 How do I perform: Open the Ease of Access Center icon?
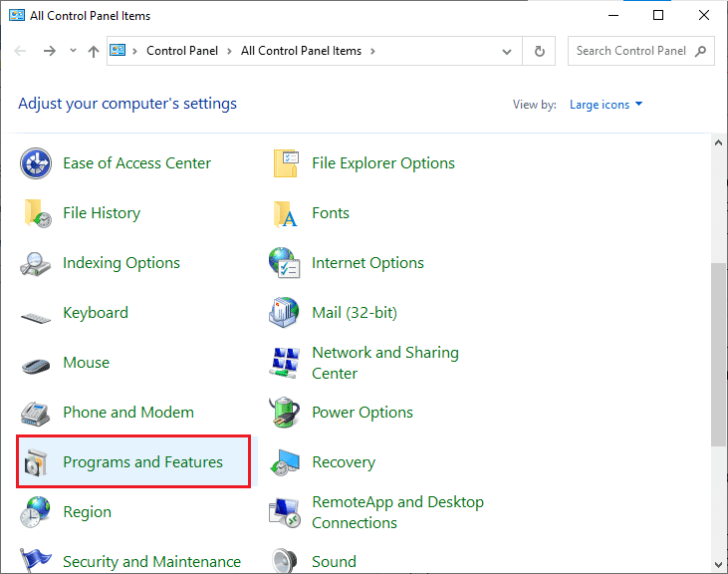[x=36, y=163]
